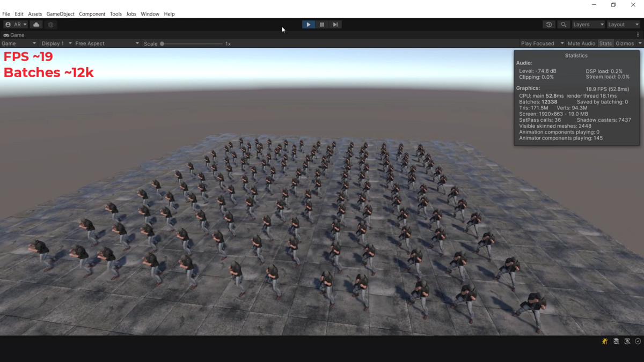
Task: Click the Pause button in the toolbar
Action: pos(321,24)
